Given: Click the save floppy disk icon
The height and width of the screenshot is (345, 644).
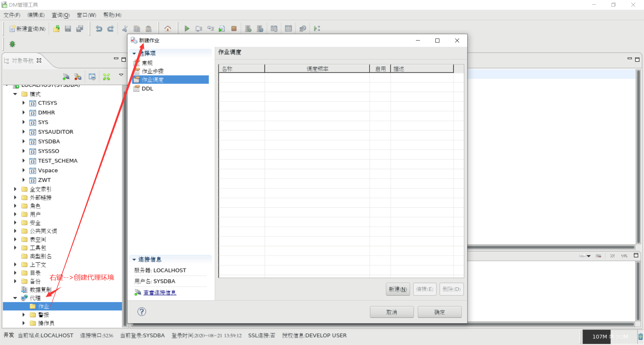Looking at the screenshot, I should click(x=68, y=29).
